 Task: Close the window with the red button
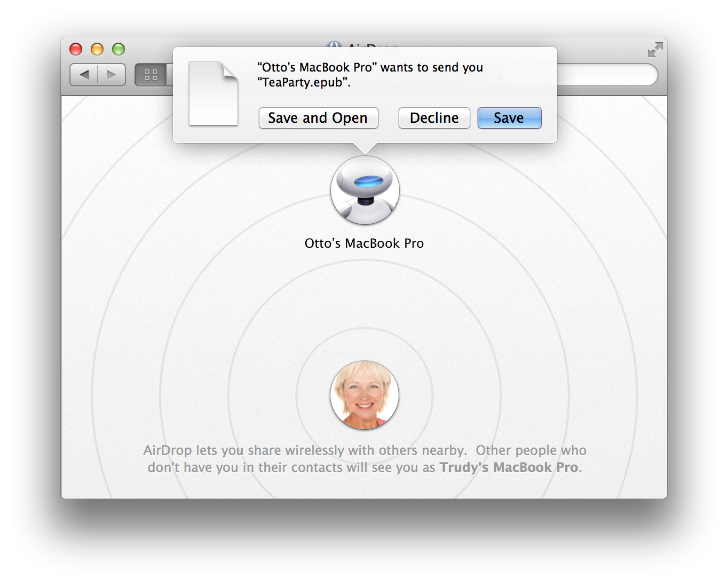[x=76, y=49]
